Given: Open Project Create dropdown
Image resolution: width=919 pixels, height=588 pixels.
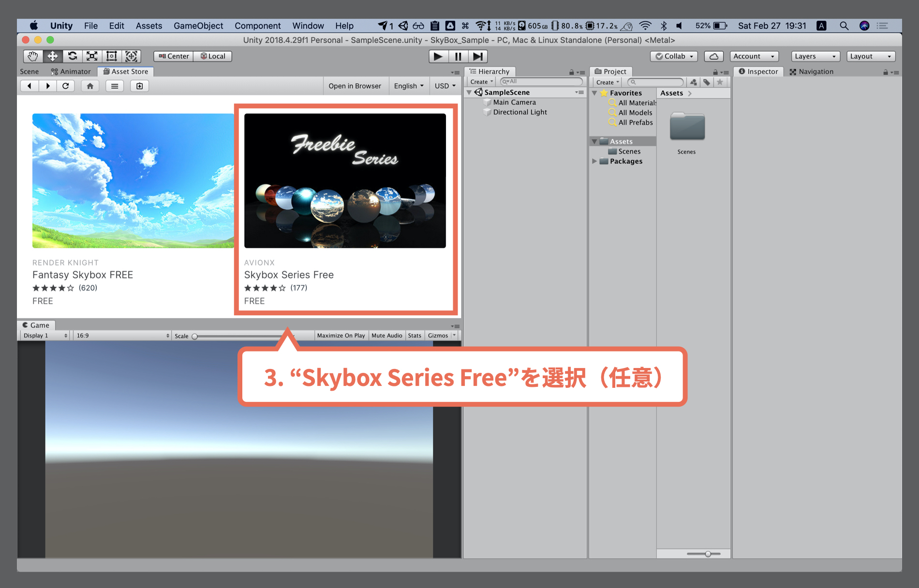Looking at the screenshot, I should click(607, 82).
